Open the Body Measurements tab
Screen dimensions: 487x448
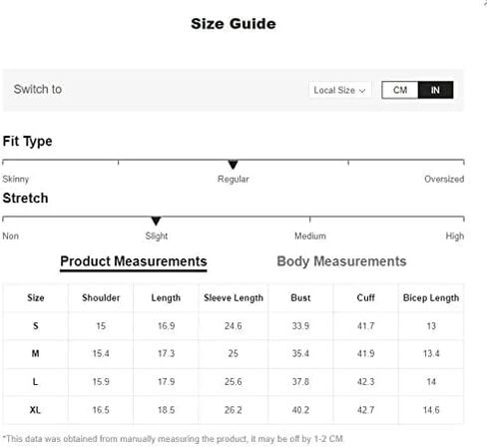coord(341,261)
